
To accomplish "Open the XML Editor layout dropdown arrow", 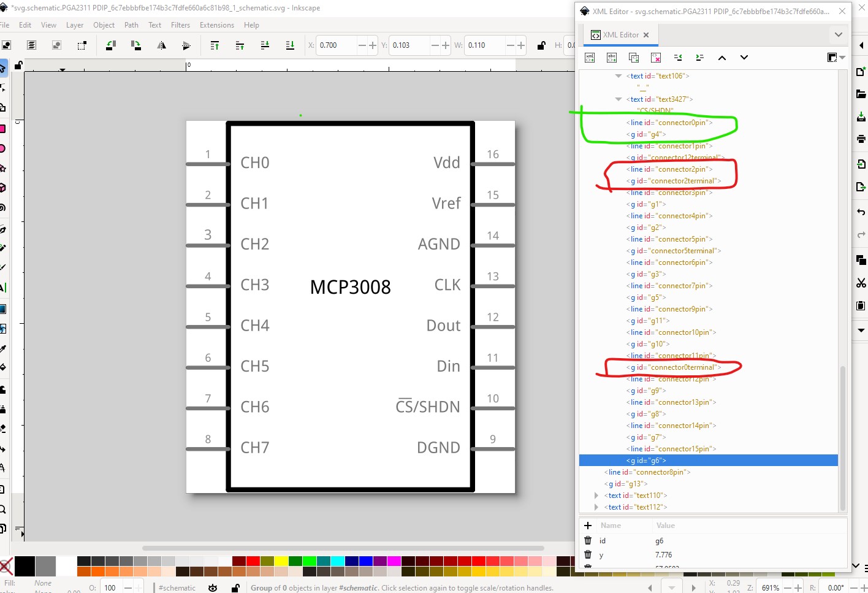I will tap(842, 58).
